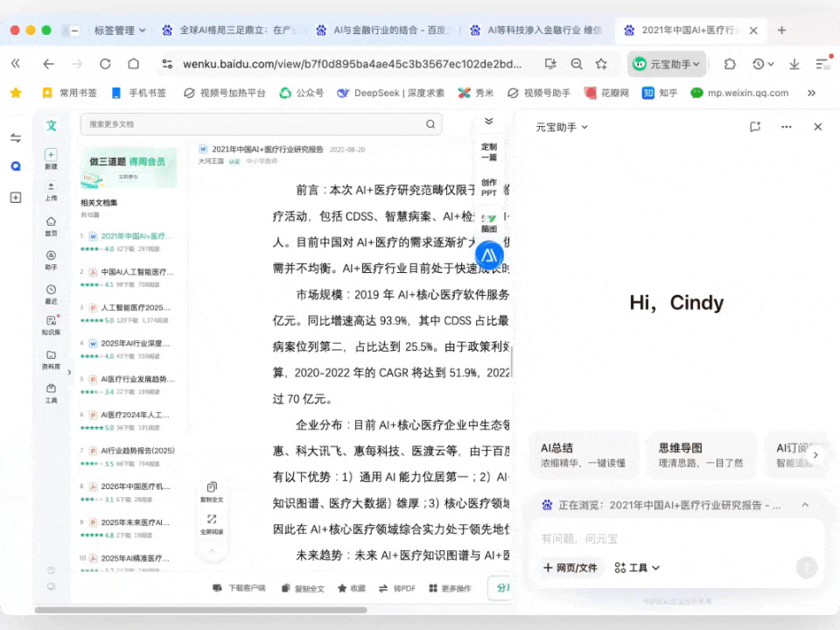The height and width of the screenshot is (630, 840).
Task: Click blue AI assistant floating button
Action: pyautogui.click(x=489, y=255)
